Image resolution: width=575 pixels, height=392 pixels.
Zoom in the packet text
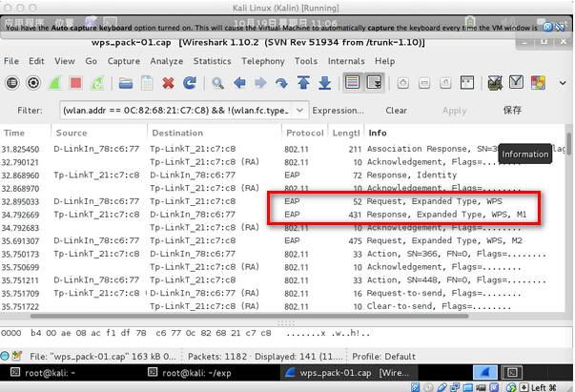point(403,83)
